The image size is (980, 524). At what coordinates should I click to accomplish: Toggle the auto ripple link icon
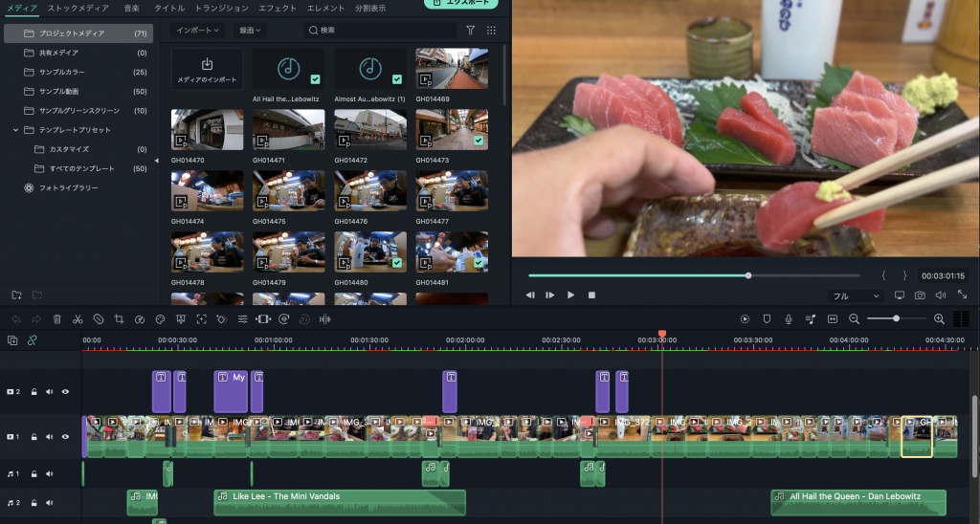coord(32,340)
